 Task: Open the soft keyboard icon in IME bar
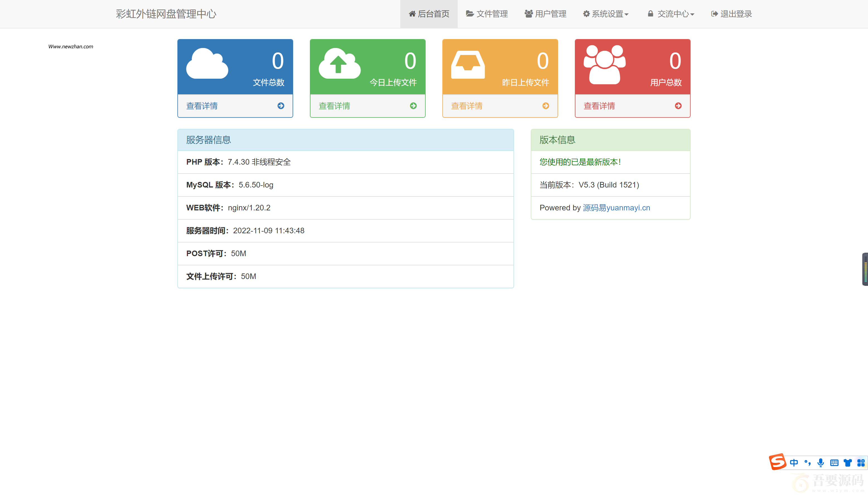point(834,463)
